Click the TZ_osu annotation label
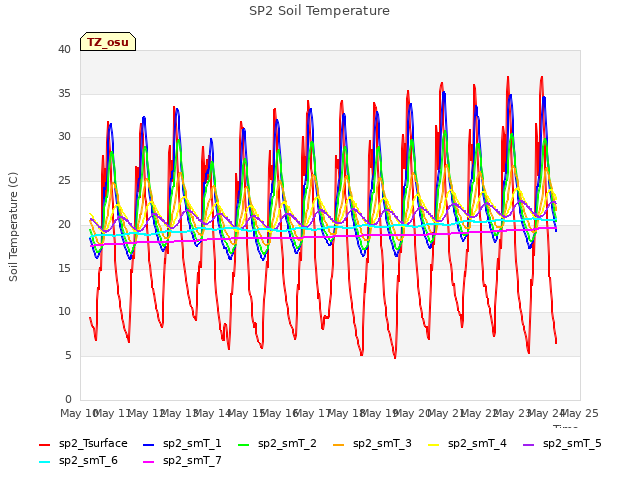The height and width of the screenshot is (480, 640). [108, 42]
